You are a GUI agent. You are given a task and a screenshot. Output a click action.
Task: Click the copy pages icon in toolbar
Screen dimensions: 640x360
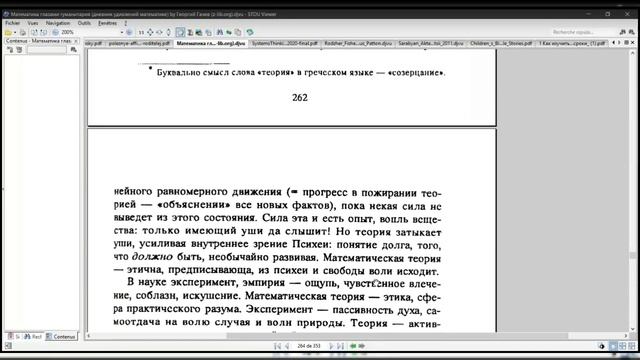tap(238, 32)
